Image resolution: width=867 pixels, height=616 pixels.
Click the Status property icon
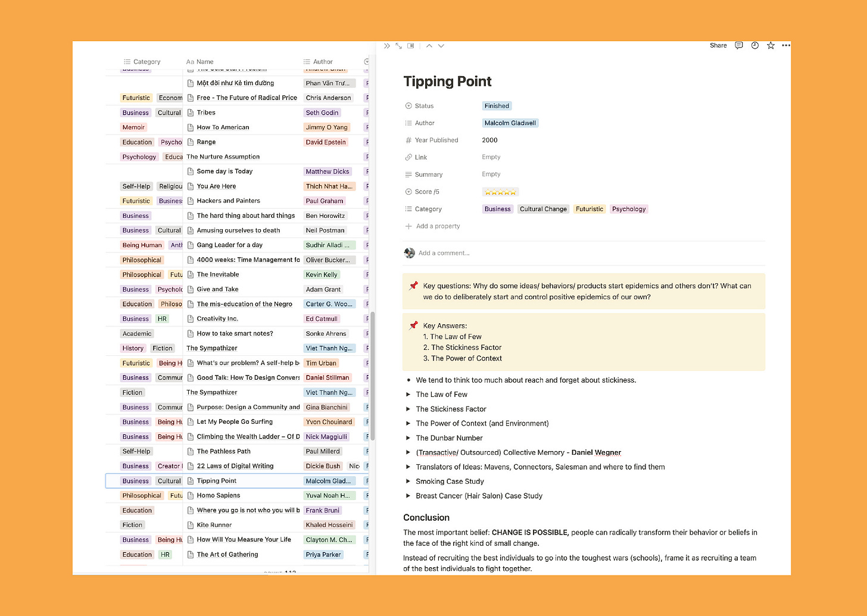click(408, 106)
